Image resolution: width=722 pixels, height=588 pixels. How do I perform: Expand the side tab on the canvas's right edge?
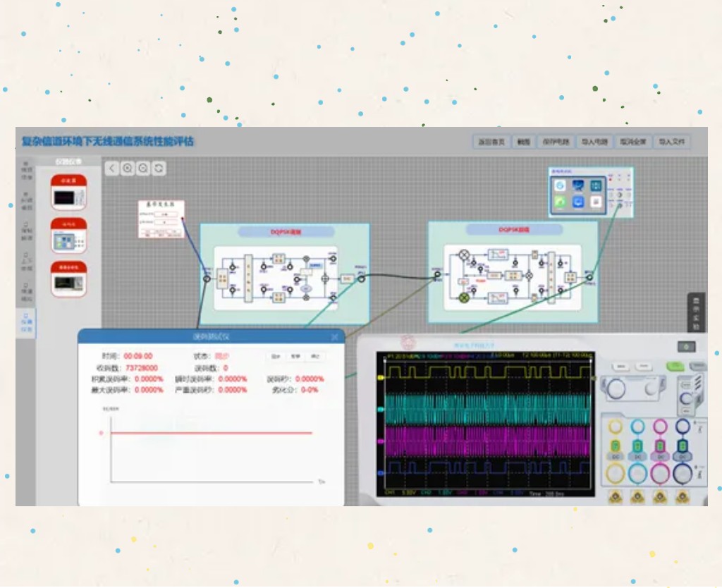[695, 312]
